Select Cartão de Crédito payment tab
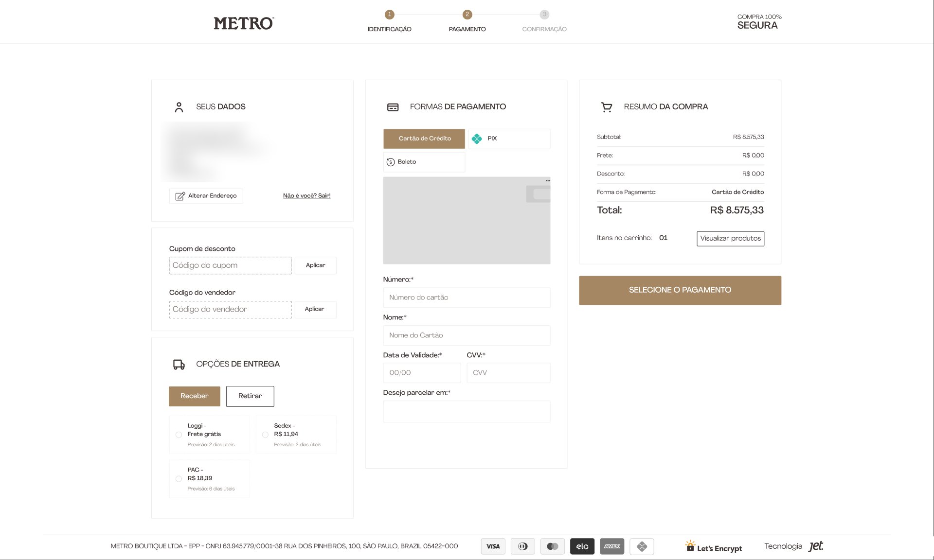 [424, 139]
